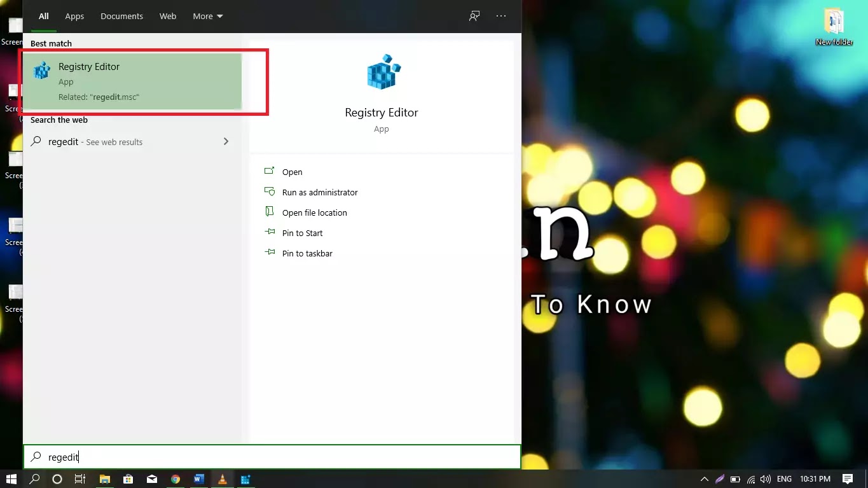Open regedit See web results entry
868x488 pixels.
[132, 141]
